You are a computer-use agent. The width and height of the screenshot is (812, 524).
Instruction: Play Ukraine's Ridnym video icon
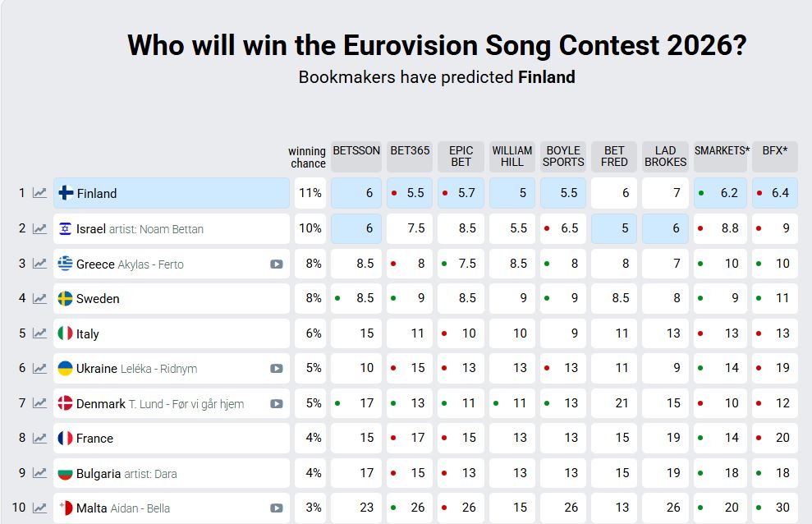tap(277, 369)
